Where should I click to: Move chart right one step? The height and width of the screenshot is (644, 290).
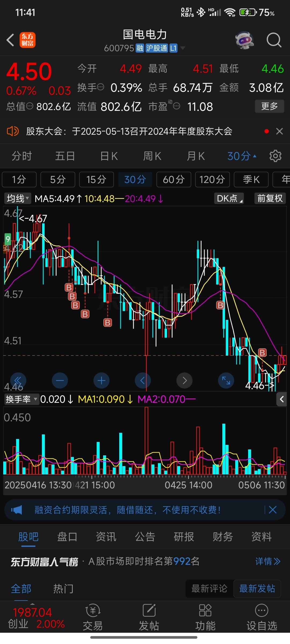[184, 380]
